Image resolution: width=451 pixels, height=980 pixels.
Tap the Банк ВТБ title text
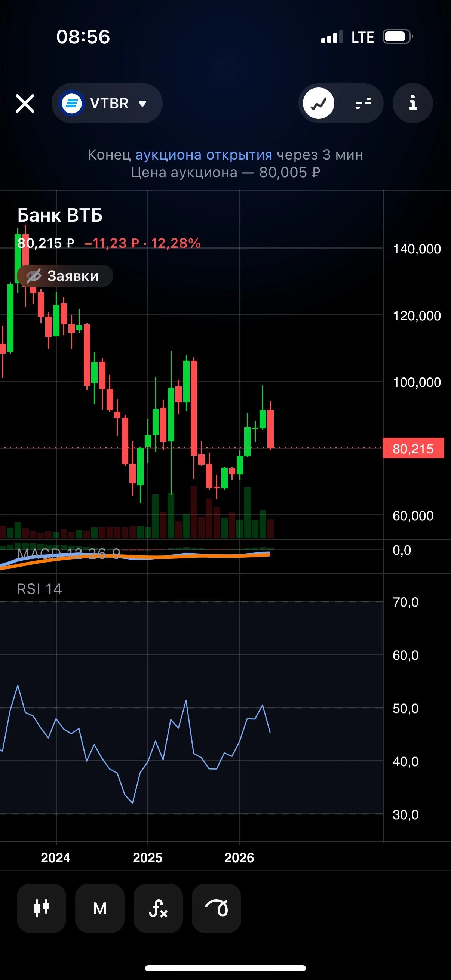point(60,215)
